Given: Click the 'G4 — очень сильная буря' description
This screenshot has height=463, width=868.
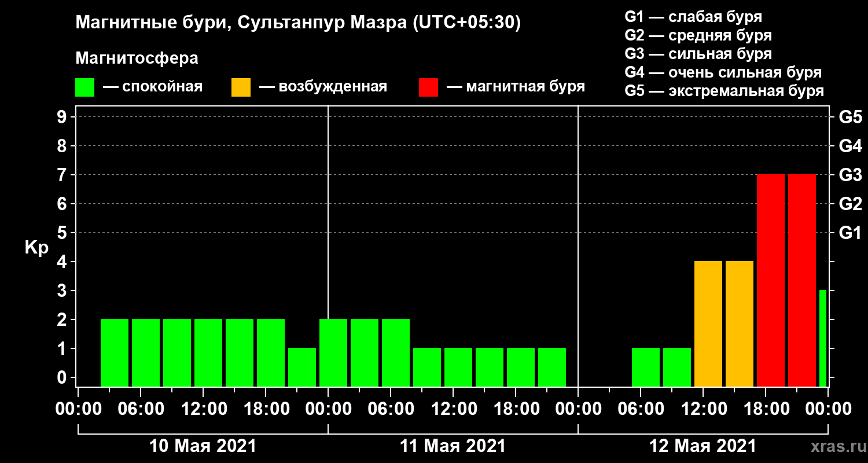Looking at the screenshot, I should pos(723,72).
